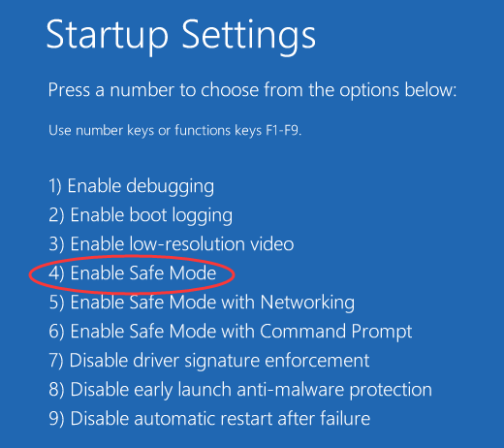Click the '9)' number label
Image resolution: width=504 pixels, height=448 pixels.
tap(56, 419)
